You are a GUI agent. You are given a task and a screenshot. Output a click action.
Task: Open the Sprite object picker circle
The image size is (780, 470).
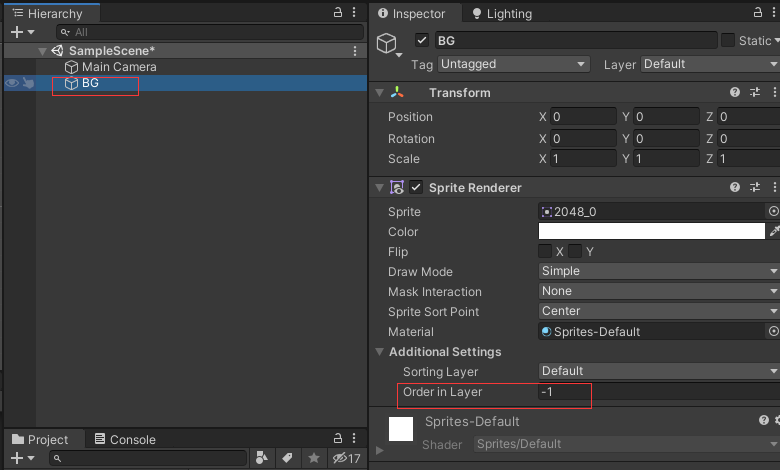point(773,211)
